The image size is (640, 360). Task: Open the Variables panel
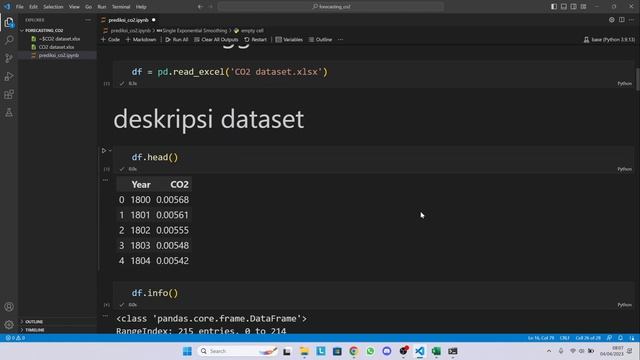pos(289,40)
